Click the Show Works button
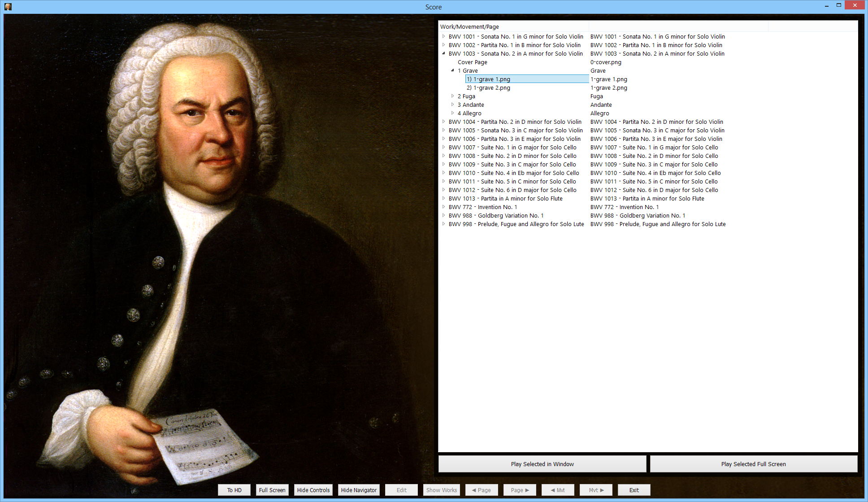Screen dimensions: 868x502 click(x=442, y=490)
